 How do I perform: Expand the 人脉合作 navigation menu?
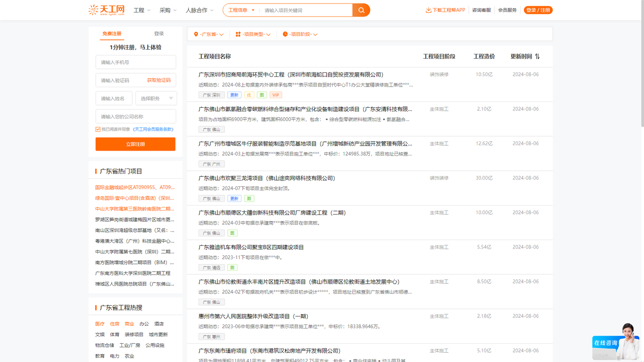tap(199, 10)
